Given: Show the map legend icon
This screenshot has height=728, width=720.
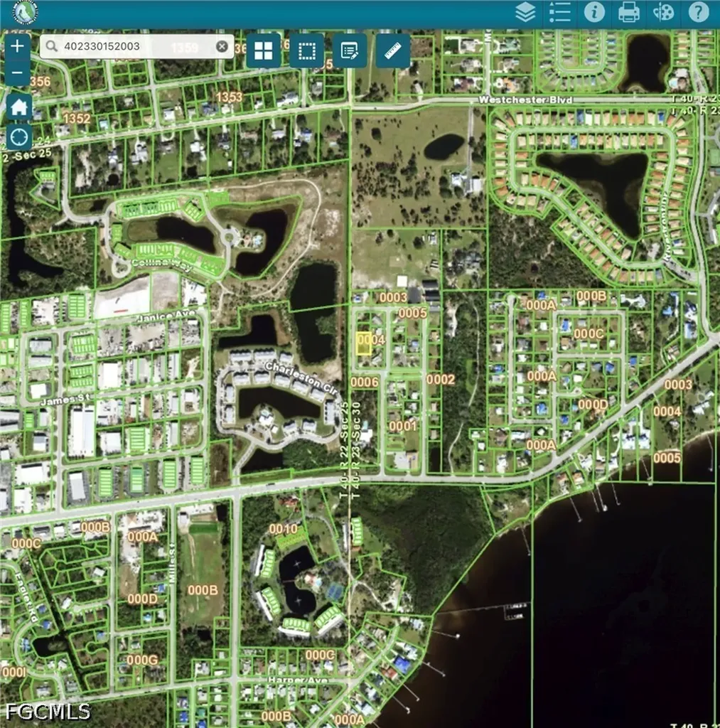Looking at the screenshot, I should point(560,12).
